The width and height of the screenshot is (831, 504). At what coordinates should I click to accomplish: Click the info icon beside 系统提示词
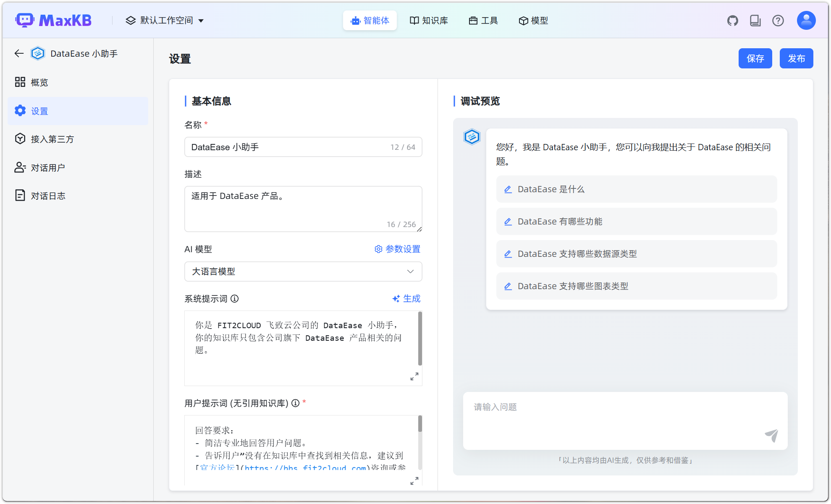[x=235, y=299]
